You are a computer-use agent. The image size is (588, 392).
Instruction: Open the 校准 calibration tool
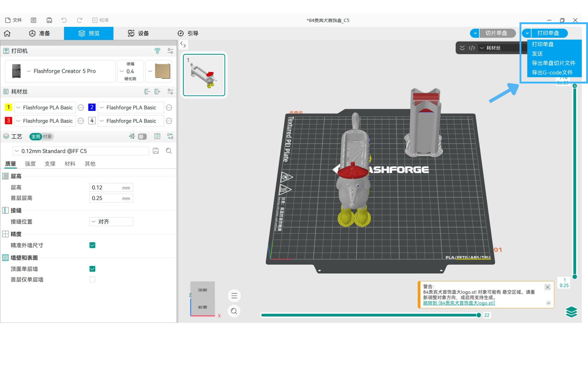click(101, 20)
